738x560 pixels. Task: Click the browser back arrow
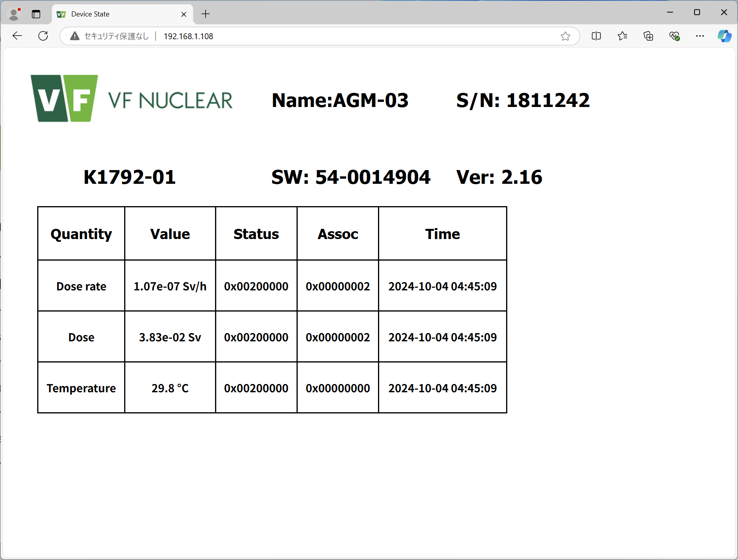(x=17, y=36)
